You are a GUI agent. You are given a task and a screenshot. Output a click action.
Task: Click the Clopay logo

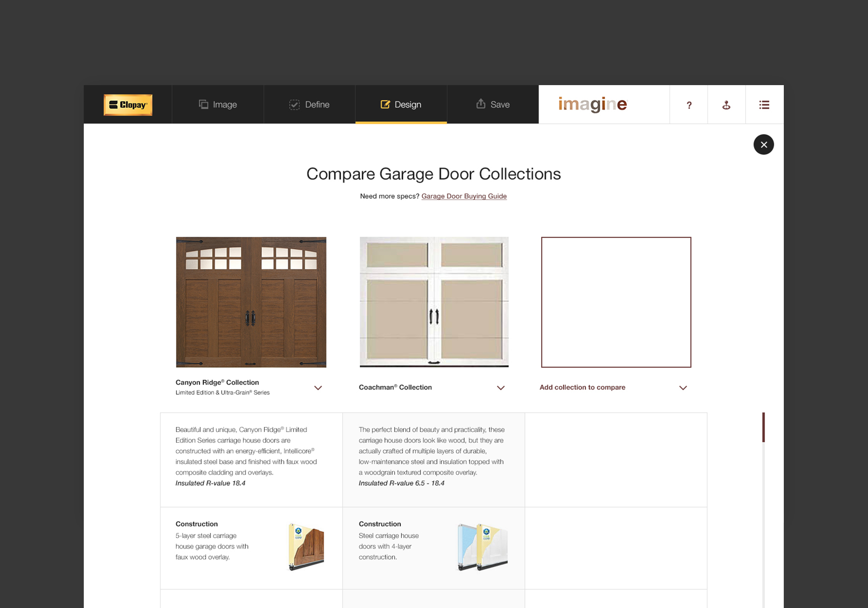pyautogui.click(x=128, y=105)
